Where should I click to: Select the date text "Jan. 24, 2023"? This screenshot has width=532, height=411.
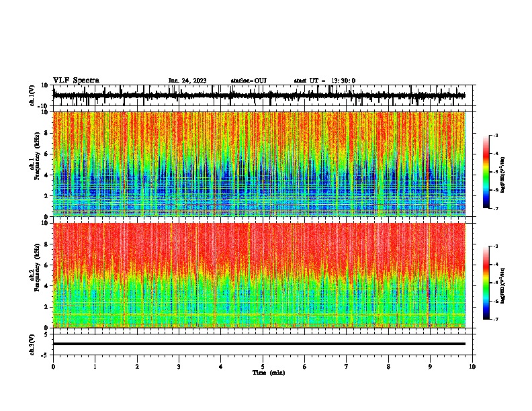(x=187, y=81)
